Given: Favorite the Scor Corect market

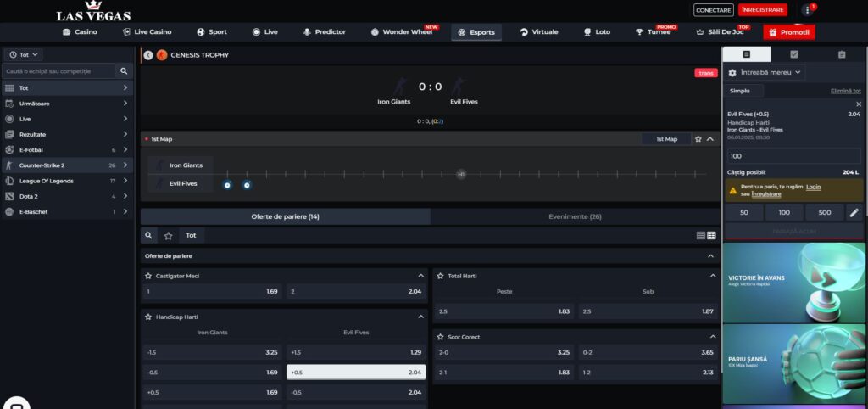Looking at the screenshot, I should pos(440,337).
